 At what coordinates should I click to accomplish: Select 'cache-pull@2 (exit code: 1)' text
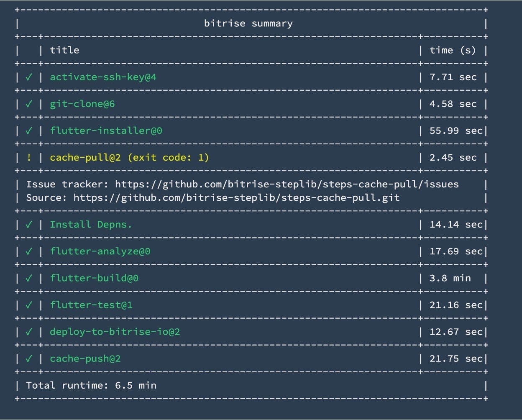129,158
